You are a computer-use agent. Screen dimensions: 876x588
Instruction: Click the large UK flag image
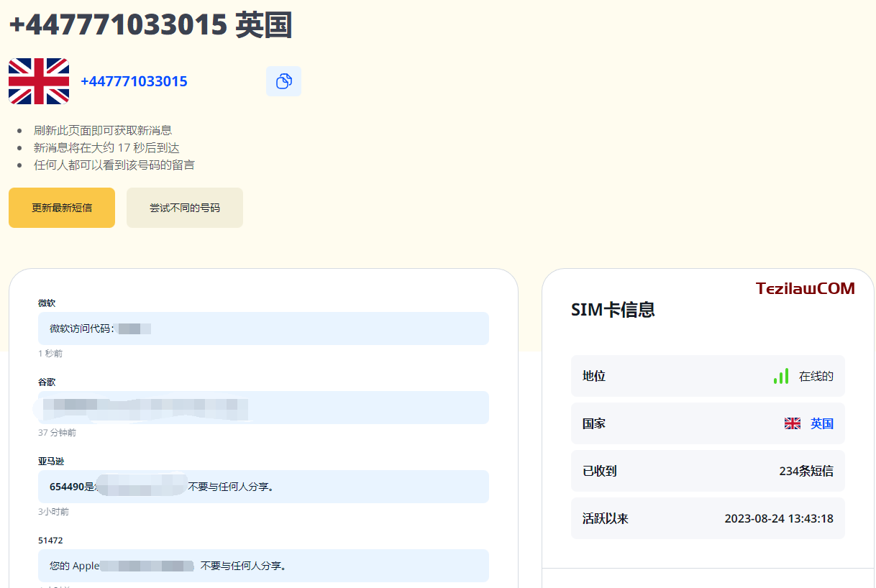pos(39,81)
